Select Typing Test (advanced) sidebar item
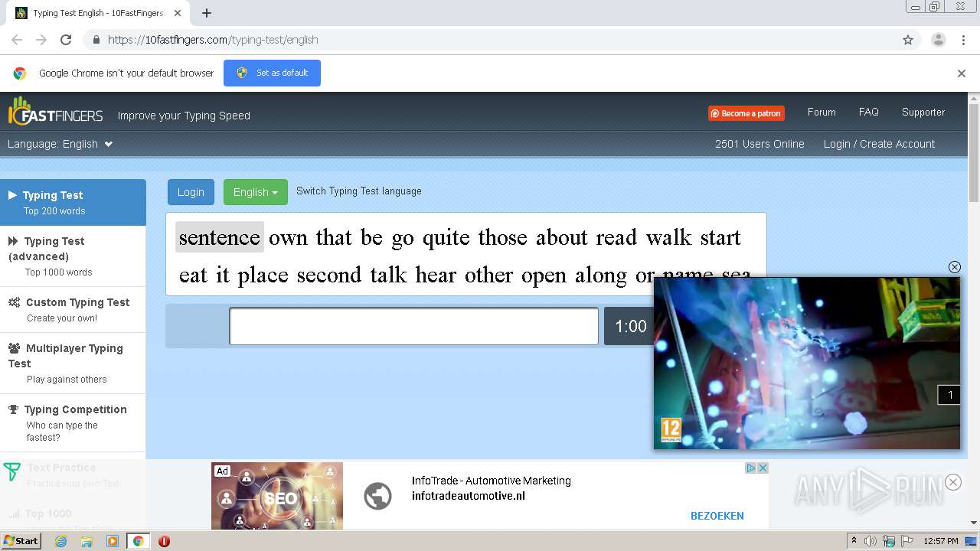 pos(73,256)
